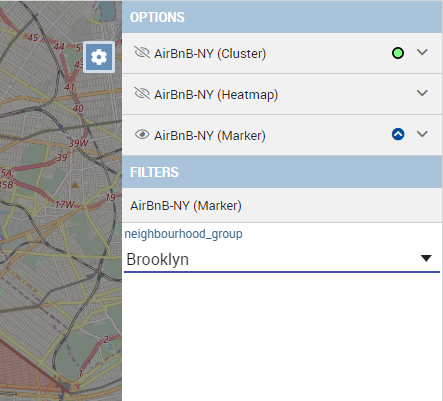Select the AirBnB-NY (Heatmap) layer name
The image size is (443, 401).
pyautogui.click(x=216, y=95)
